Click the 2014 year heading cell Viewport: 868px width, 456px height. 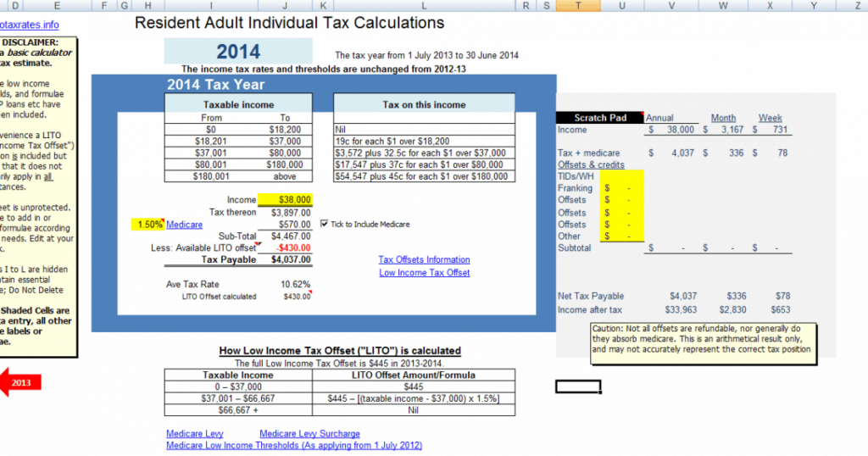[x=238, y=52]
